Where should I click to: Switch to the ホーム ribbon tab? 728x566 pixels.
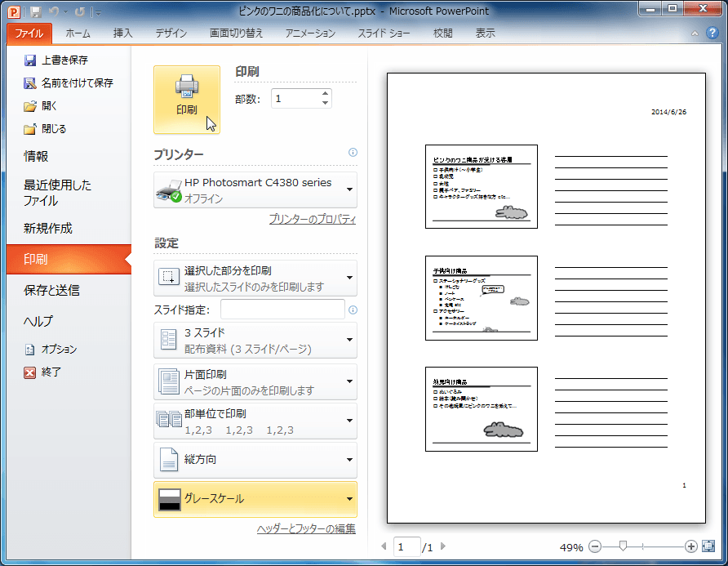(78, 33)
